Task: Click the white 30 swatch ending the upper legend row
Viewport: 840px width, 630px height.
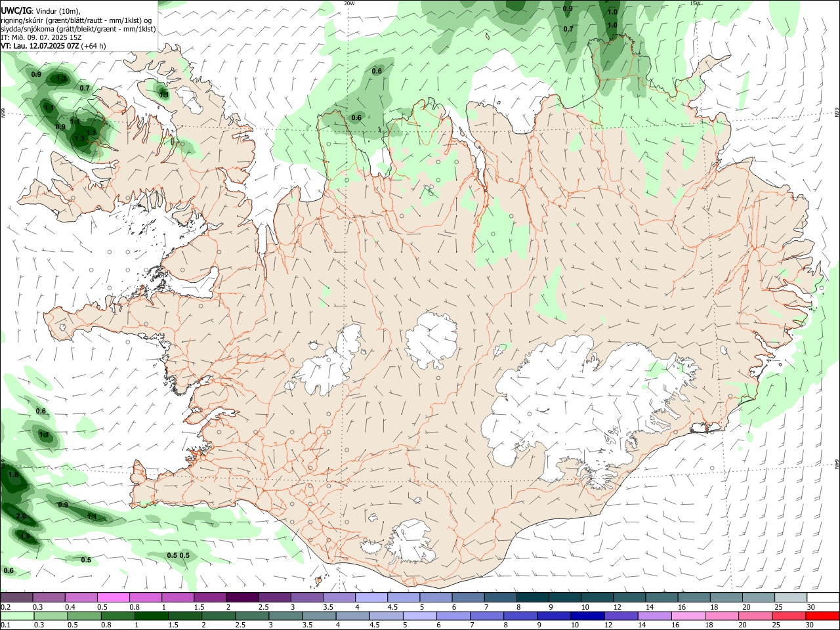Action: (823, 598)
